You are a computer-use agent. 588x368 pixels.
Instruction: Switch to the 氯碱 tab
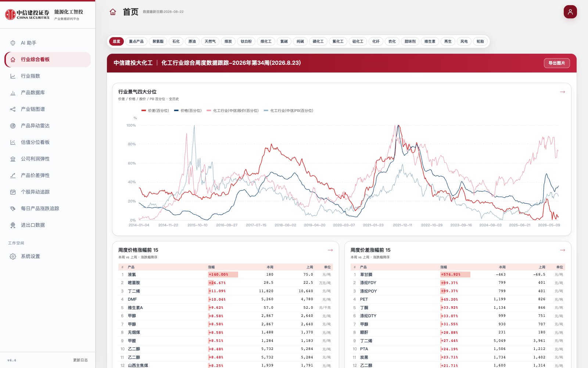[x=284, y=42]
